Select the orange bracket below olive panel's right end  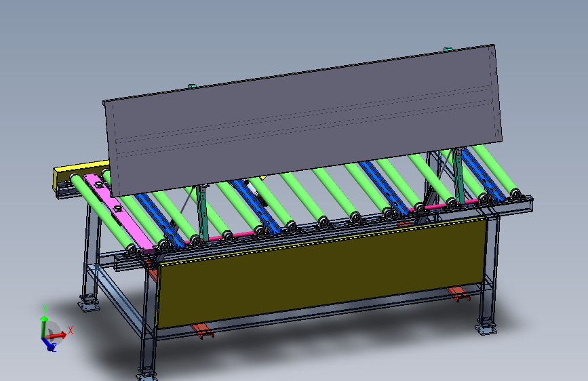click(x=458, y=294)
